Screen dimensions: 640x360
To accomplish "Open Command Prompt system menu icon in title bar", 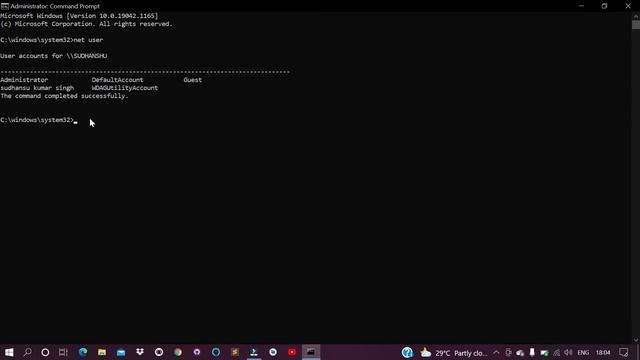I will click(x=4, y=6).
